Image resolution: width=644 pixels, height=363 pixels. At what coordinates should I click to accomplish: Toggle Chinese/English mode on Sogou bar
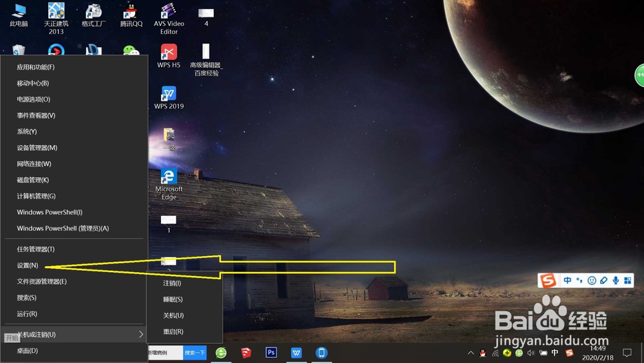click(567, 280)
